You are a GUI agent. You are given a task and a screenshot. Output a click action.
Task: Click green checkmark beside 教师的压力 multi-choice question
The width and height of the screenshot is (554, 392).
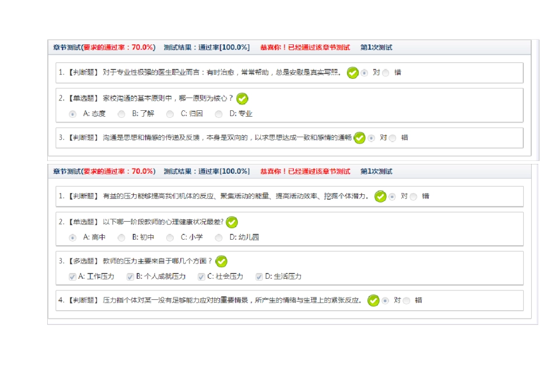point(221,261)
